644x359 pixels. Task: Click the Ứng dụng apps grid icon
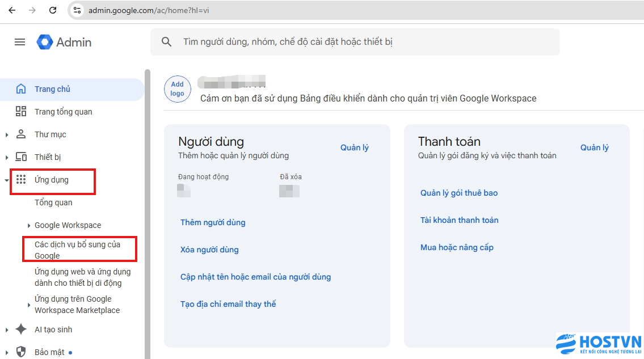(21, 179)
